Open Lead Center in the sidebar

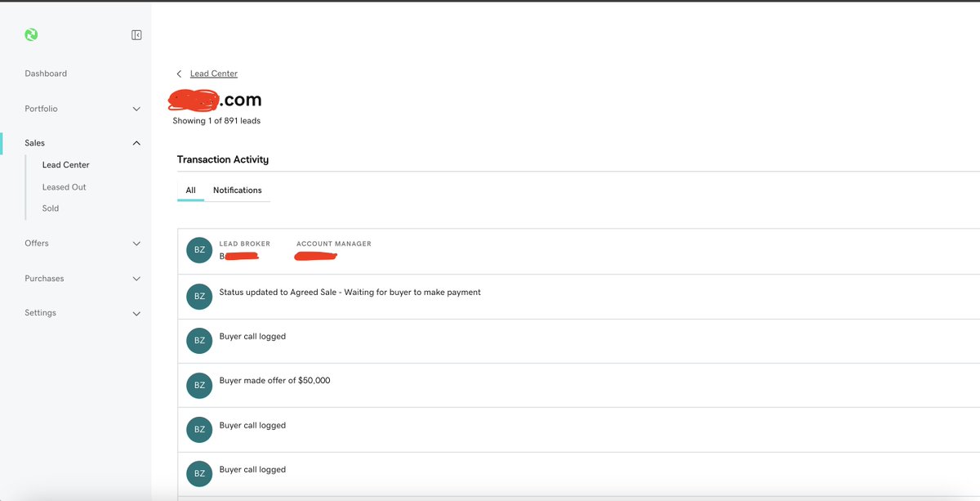pyautogui.click(x=66, y=165)
